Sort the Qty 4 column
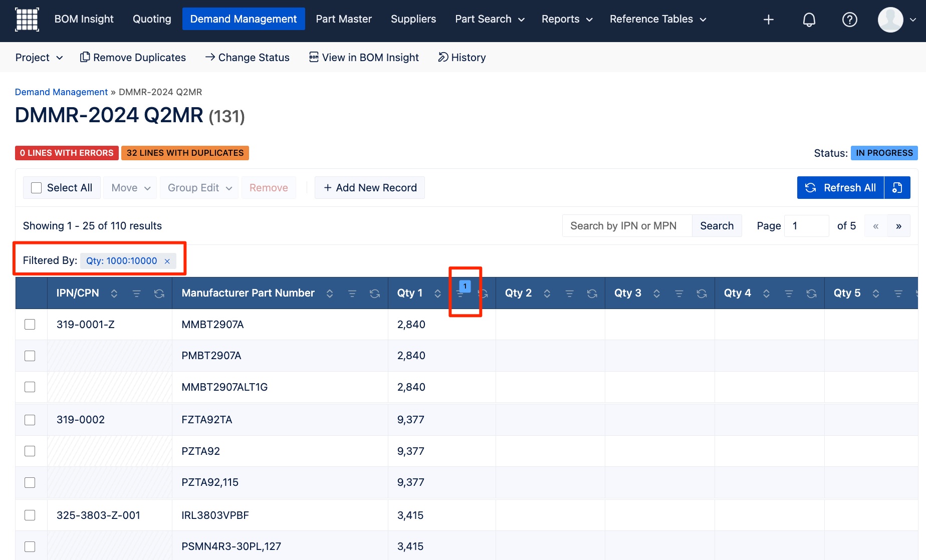Image resolution: width=926 pixels, height=560 pixels. (x=766, y=294)
